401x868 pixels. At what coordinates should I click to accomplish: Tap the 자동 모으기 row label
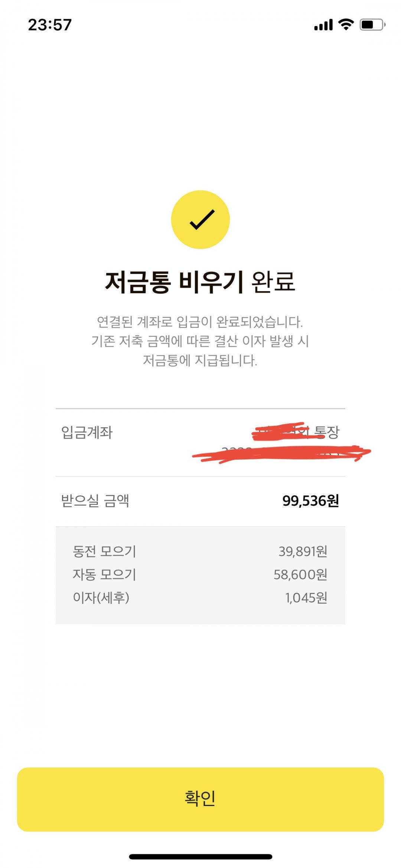[x=104, y=574]
